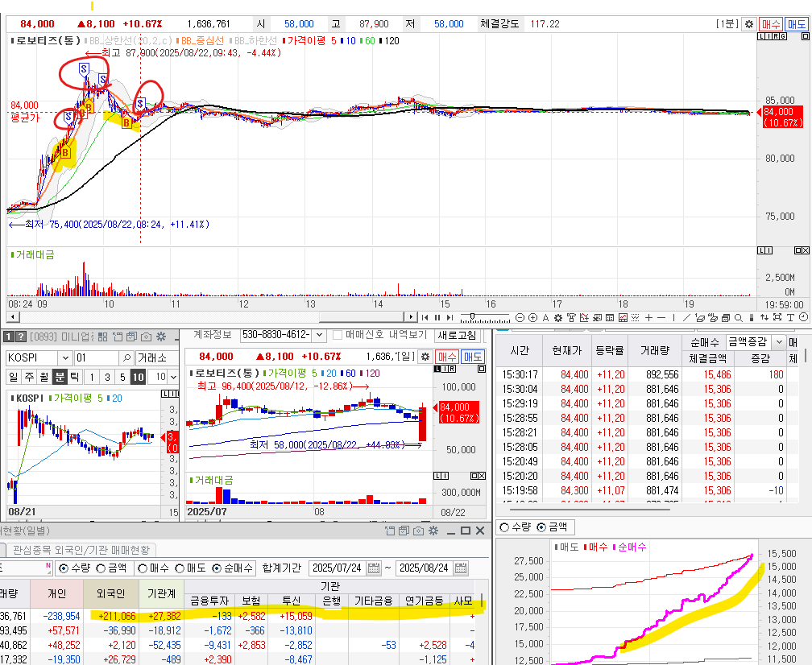The image size is (812, 665).
Task: Select the 매도 radio option in filter row
Action: click(x=180, y=568)
